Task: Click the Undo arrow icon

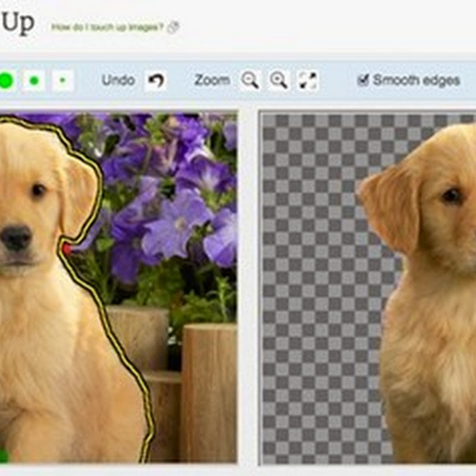Action: pyautogui.click(x=156, y=81)
